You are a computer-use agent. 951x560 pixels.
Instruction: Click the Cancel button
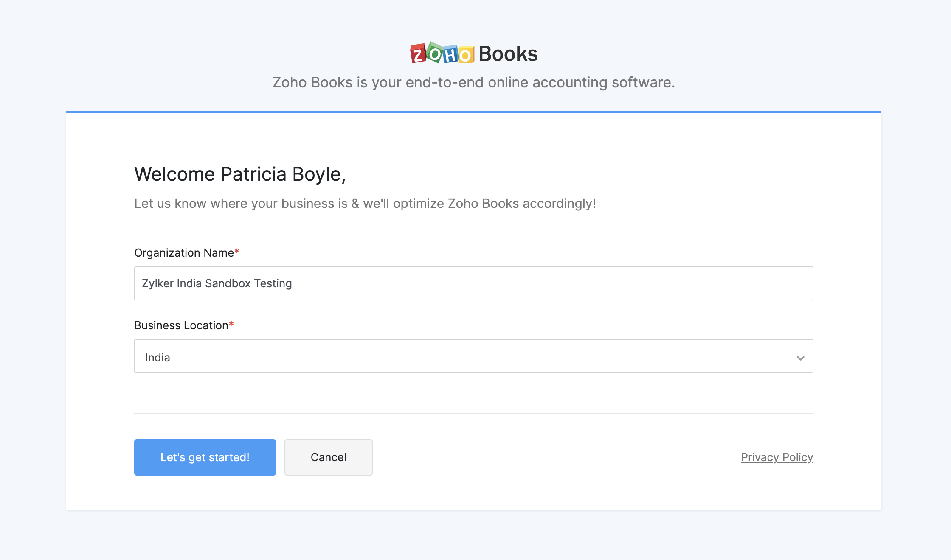click(328, 457)
